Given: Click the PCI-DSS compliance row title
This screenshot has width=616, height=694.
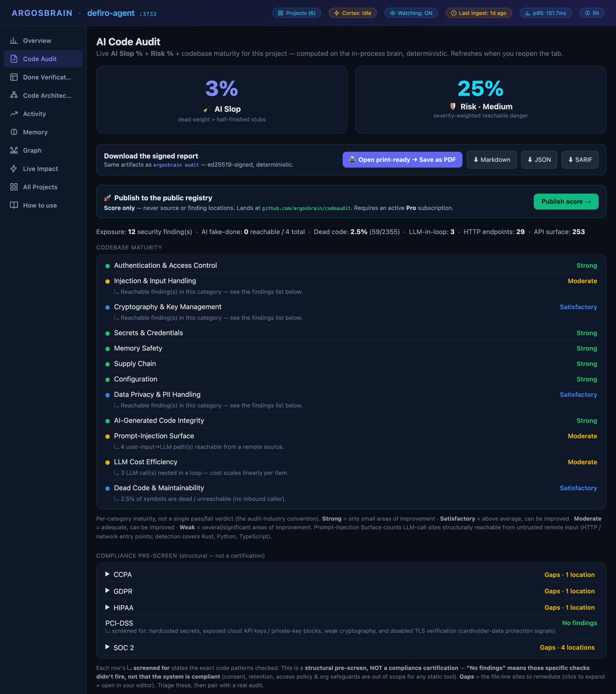Looking at the screenshot, I should pos(119,623).
